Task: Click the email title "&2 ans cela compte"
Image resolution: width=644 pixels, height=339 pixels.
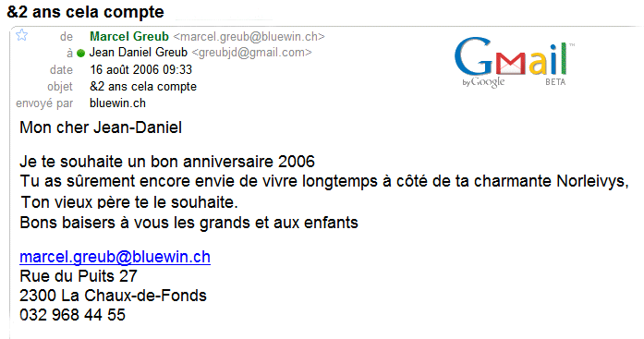Action: pos(85,11)
